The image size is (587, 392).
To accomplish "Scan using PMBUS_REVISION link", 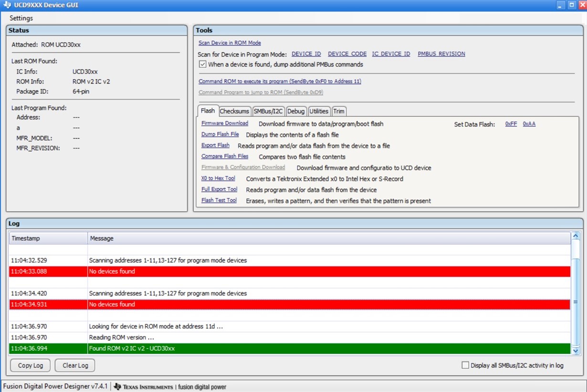I will point(441,54).
